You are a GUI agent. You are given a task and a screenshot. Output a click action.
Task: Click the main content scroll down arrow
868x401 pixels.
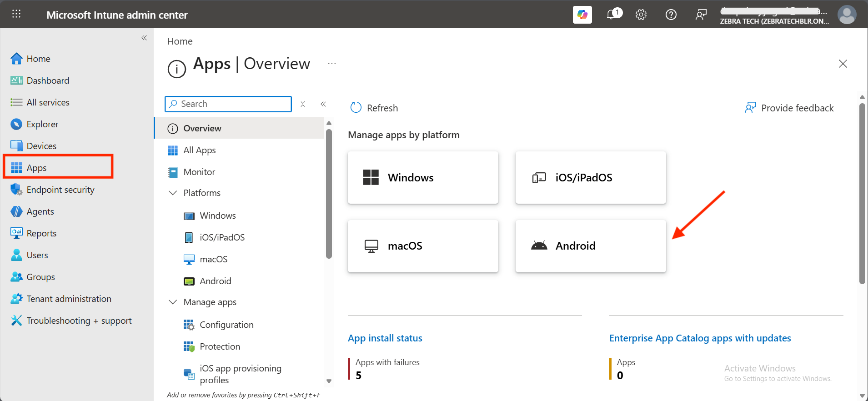[x=862, y=396]
